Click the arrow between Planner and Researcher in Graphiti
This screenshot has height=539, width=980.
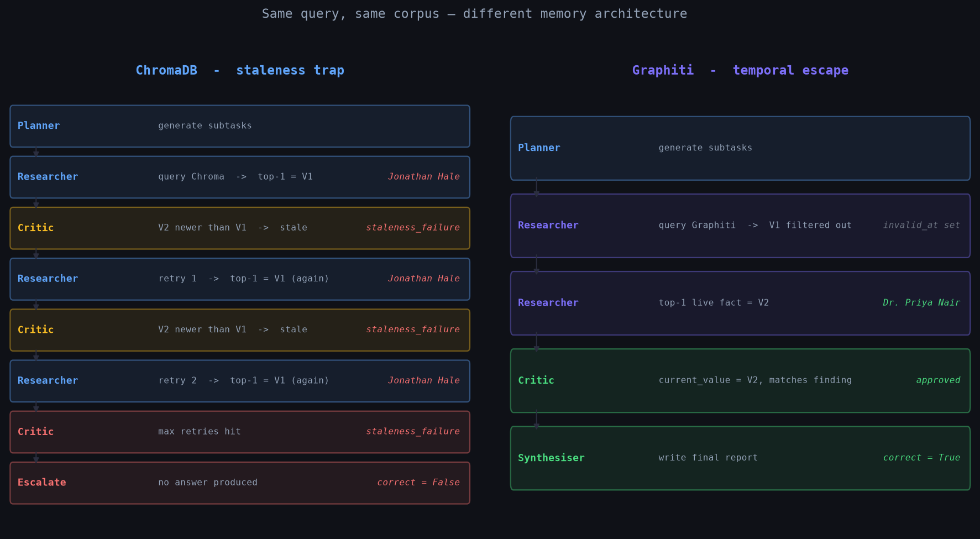point(536,187)
